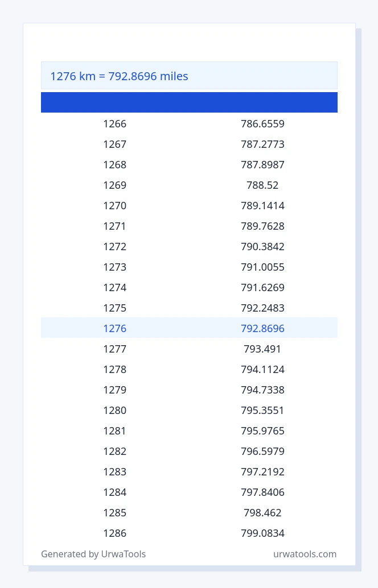This screenshot has height=588, width=378.
Task: Click the 1283 row number
Action: coord(115,472)
